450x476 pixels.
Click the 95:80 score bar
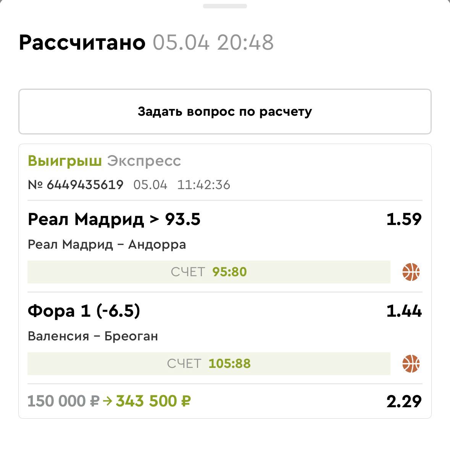[x=209, y=272]
